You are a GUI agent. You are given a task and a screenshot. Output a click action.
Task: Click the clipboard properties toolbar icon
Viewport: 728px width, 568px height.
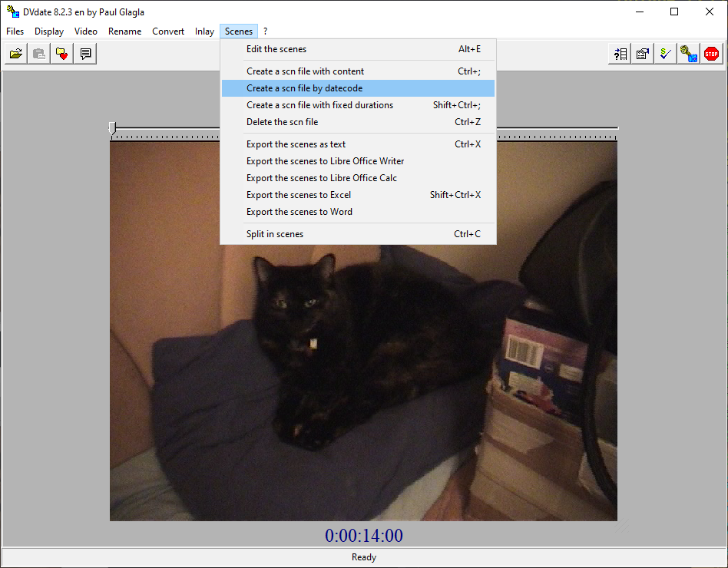coord(643,54)
